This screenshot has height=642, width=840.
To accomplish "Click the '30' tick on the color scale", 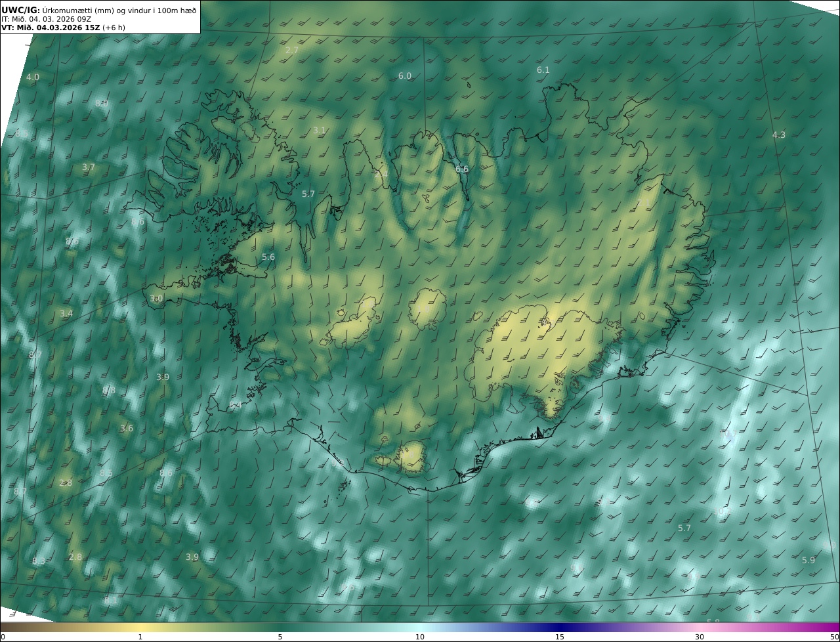I will (700, 637).
